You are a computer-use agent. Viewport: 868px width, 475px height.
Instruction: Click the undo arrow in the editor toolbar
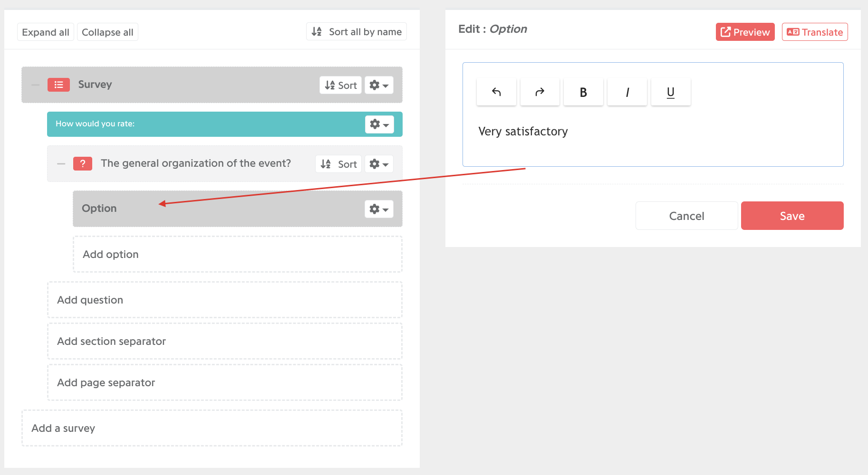[x=496, y=92]
